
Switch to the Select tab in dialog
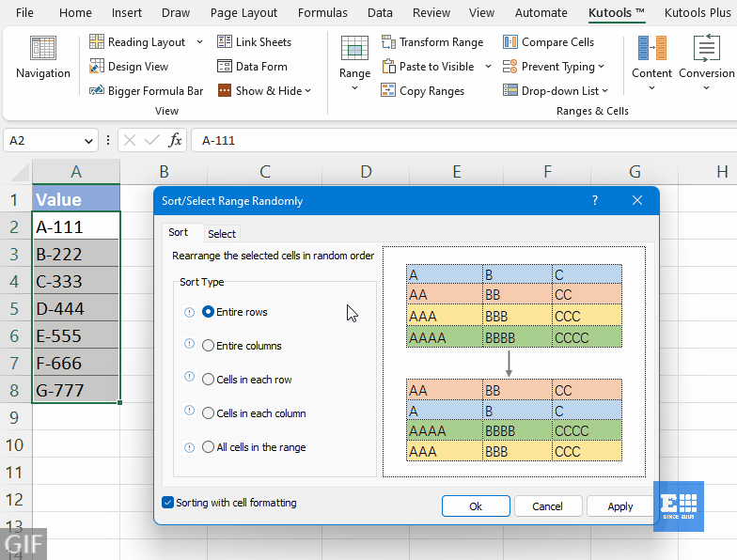tap(222, 233)
